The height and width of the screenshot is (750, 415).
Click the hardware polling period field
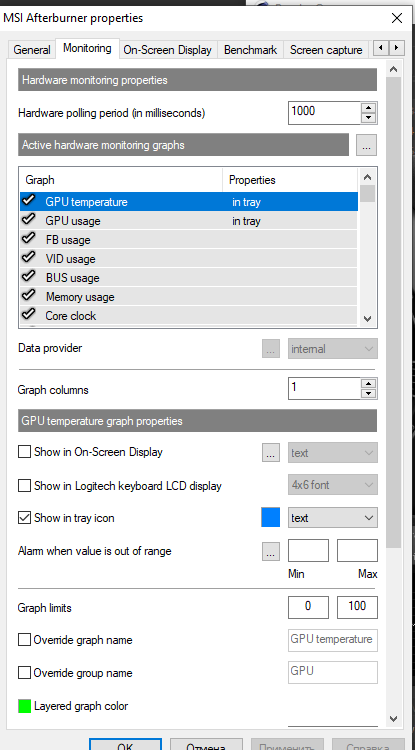[x=325, y=112]
